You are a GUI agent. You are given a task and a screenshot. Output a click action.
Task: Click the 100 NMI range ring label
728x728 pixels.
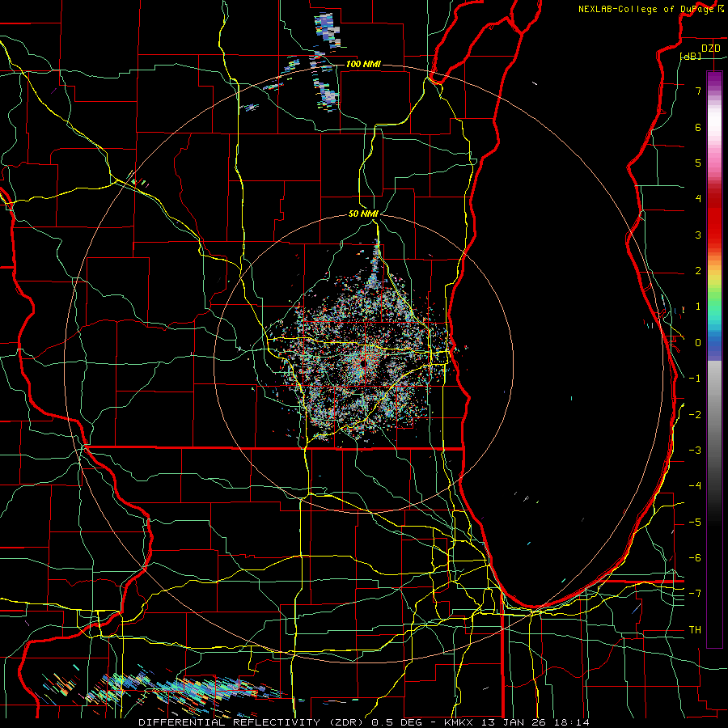pos(363,64)
